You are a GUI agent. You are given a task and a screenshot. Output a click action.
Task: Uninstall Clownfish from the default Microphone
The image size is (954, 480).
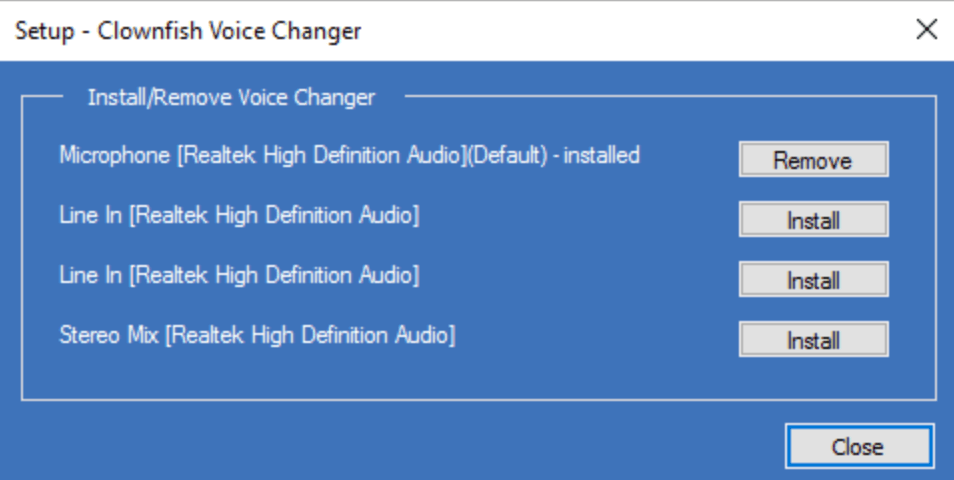(813, 160)
